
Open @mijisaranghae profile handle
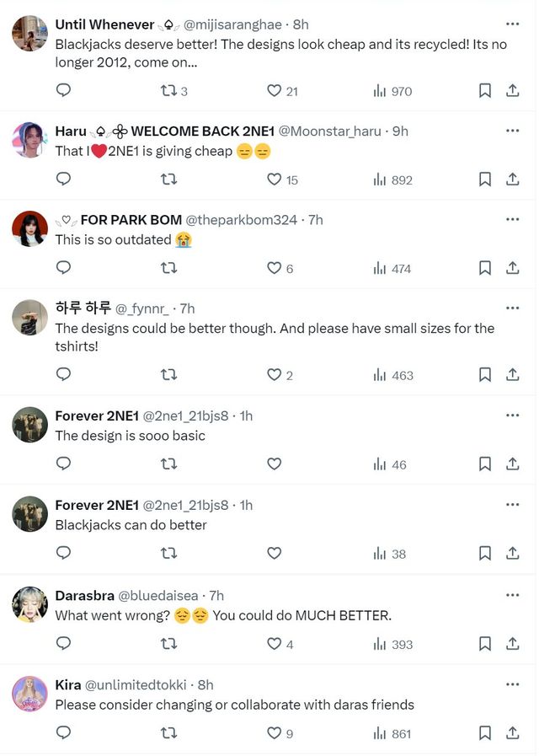232,24
